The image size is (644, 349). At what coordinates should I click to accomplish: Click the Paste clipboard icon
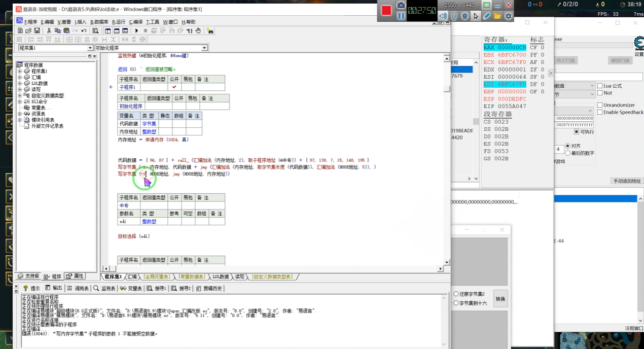[66, 31]
